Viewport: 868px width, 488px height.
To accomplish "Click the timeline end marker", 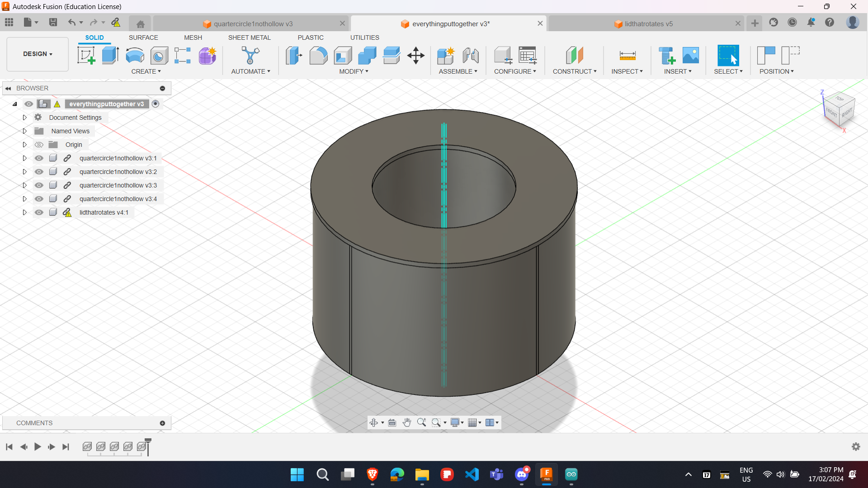I will click(x=148, y=446).
